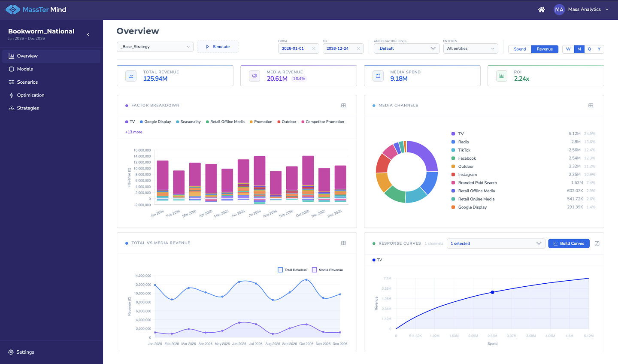Screen dimensions: 618x364
Task: Click the home icon in top bar
Action: [x=541, y=9]
